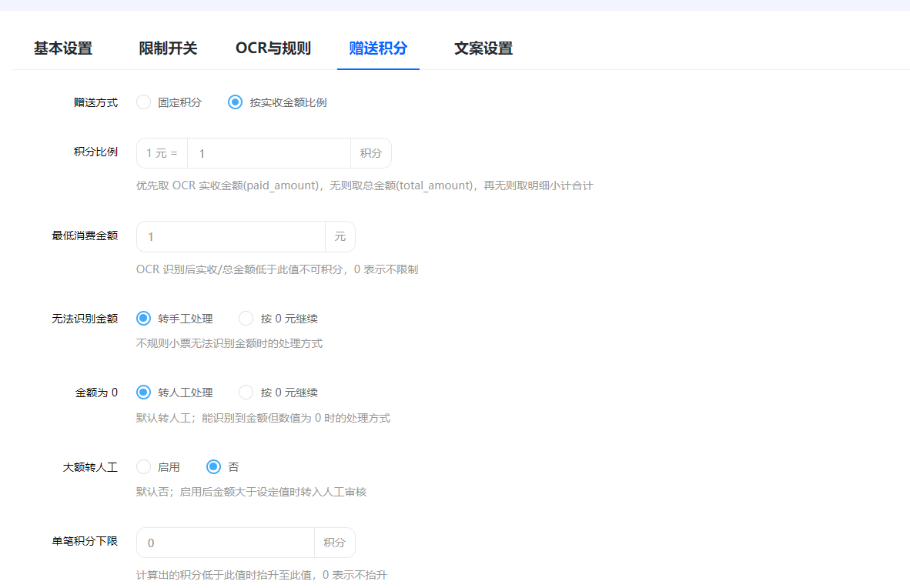Click the 赠送方式 field label
Viewport: 910px width, 588px height.
click(95, 102)
